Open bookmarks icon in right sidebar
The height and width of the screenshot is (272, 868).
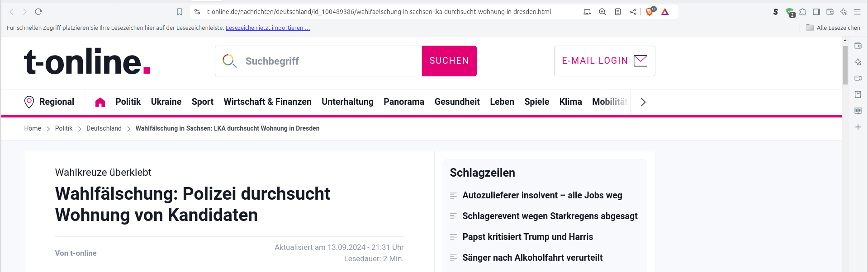[x=858, y=94]
